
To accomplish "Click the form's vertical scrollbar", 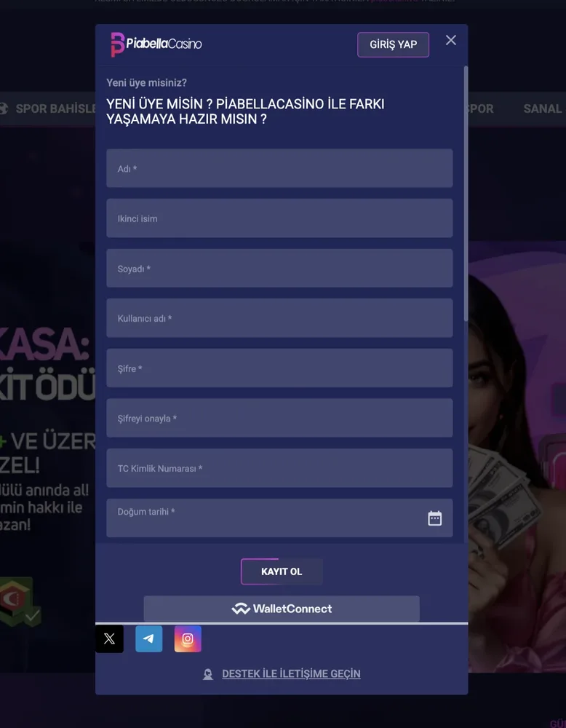I will [466, 194].
